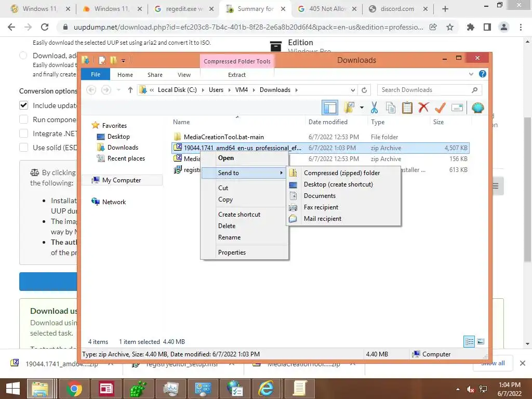532x399 pixels.
Task: Open the Extract ribbon tab
Action: point(236,75)
